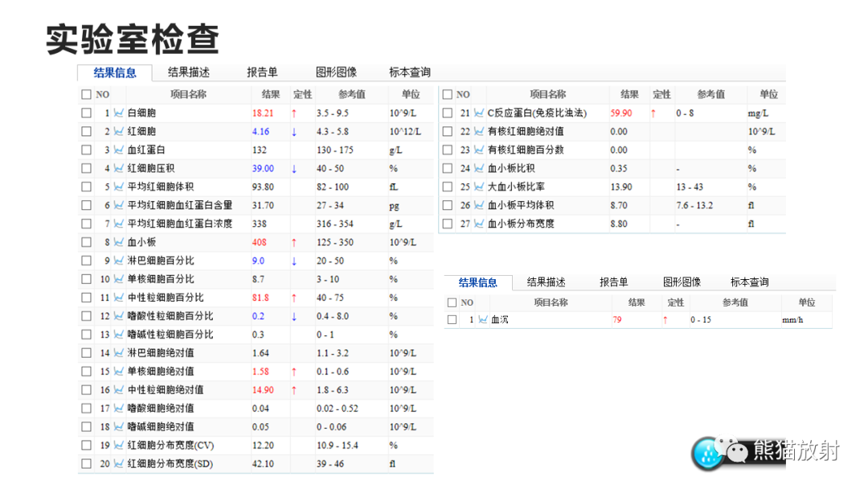The width and height of the screenshot is (868, 489).
Task: Open the 报告单 tab in upper panel
Action: (262, 72)
